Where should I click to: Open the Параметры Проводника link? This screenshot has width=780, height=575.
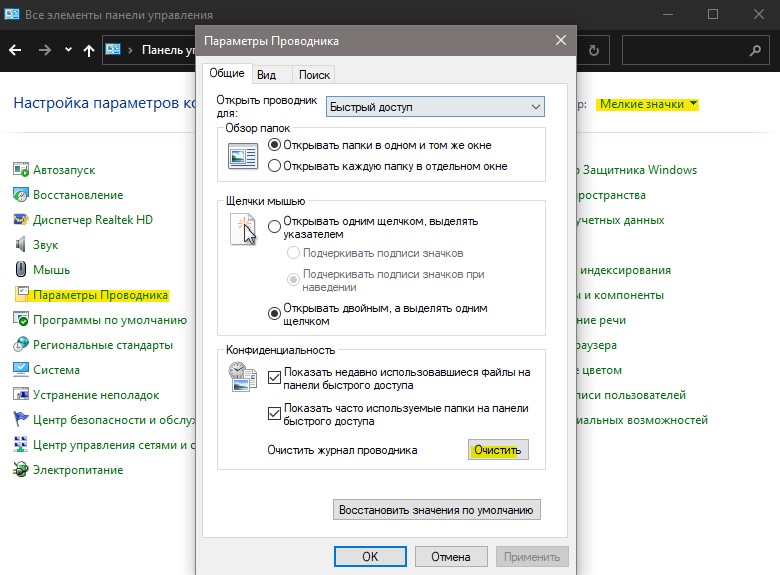coord(100,295)
